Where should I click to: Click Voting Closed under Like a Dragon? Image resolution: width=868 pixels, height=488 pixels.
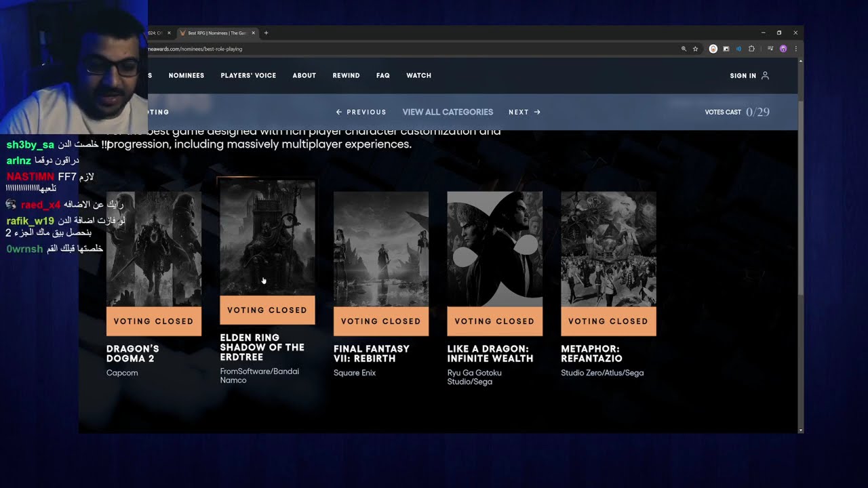point(495,321)
